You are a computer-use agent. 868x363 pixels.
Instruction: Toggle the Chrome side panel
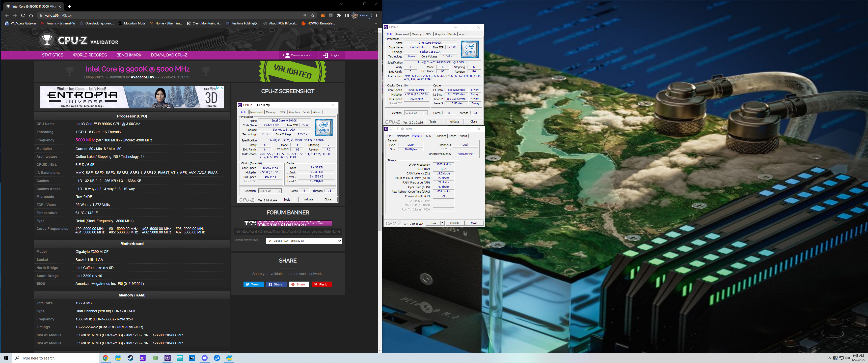click(x=347, y=15)
